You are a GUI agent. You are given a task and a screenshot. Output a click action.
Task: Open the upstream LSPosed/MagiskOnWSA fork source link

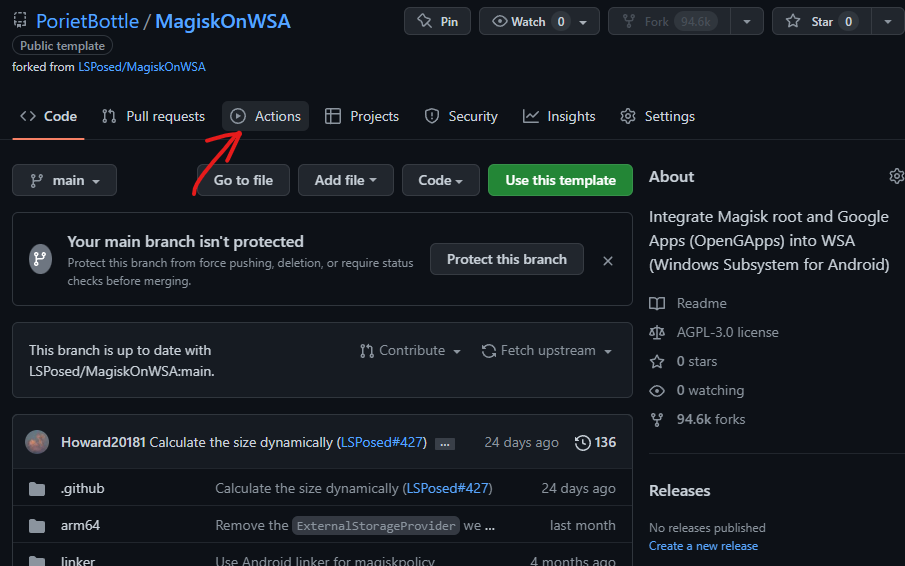[x=142, y=67]
